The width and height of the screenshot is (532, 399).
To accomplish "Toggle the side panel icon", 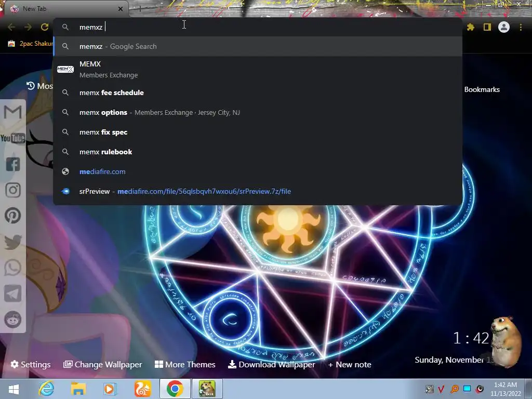I will 487,27.
